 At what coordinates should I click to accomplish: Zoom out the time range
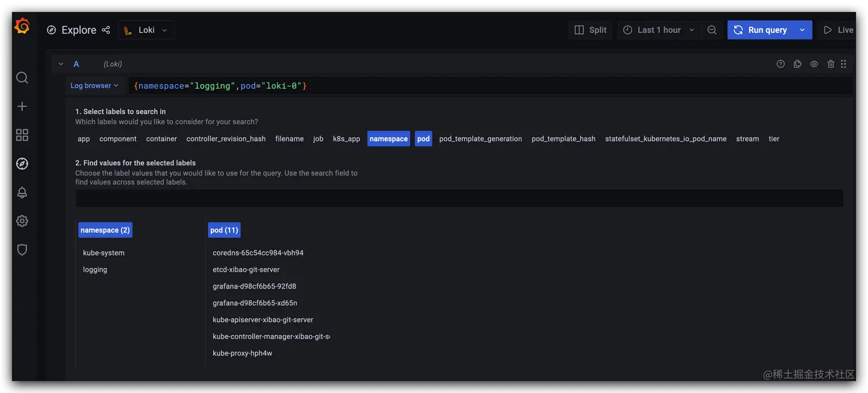click(712, 30)
